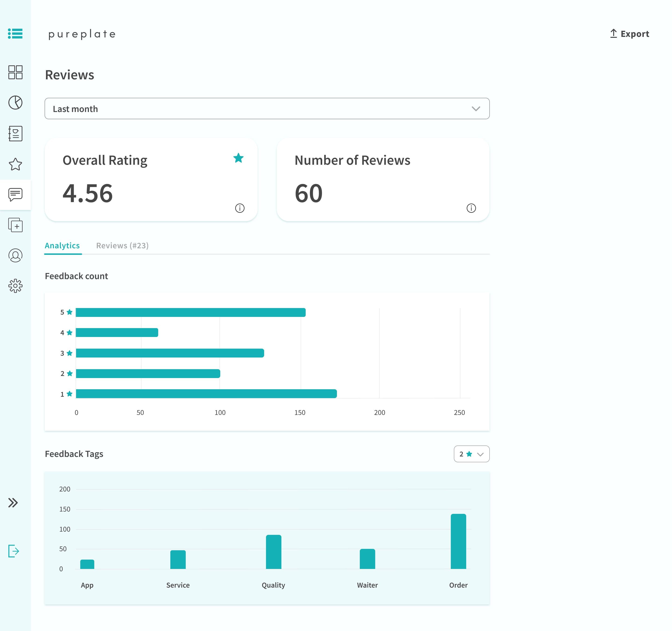Click the 5-star feedback count bar
The height and width of the screenshot is (631, 672).
tap(191, 312)
